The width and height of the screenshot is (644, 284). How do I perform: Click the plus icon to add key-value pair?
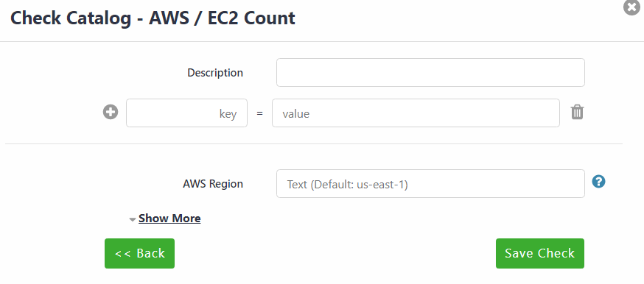pos(111,113)
